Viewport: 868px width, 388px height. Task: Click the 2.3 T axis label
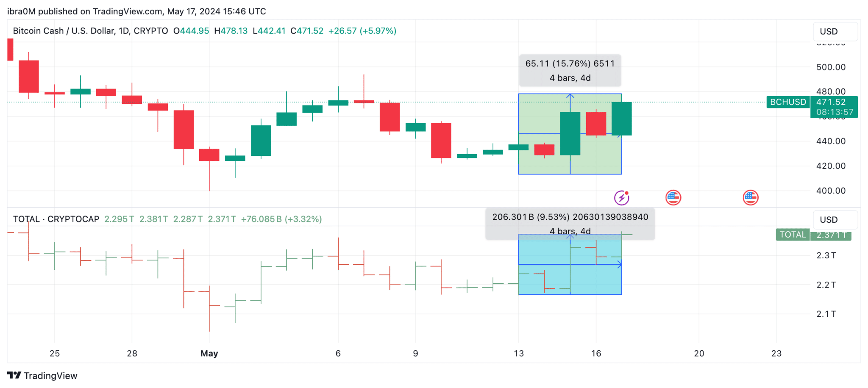tap(826, 255)
